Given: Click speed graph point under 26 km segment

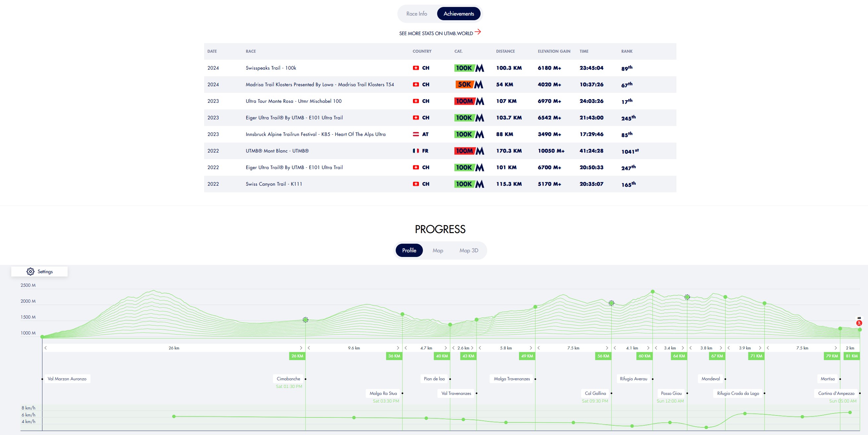Looking at the screenshot, I should click(174, 416).
